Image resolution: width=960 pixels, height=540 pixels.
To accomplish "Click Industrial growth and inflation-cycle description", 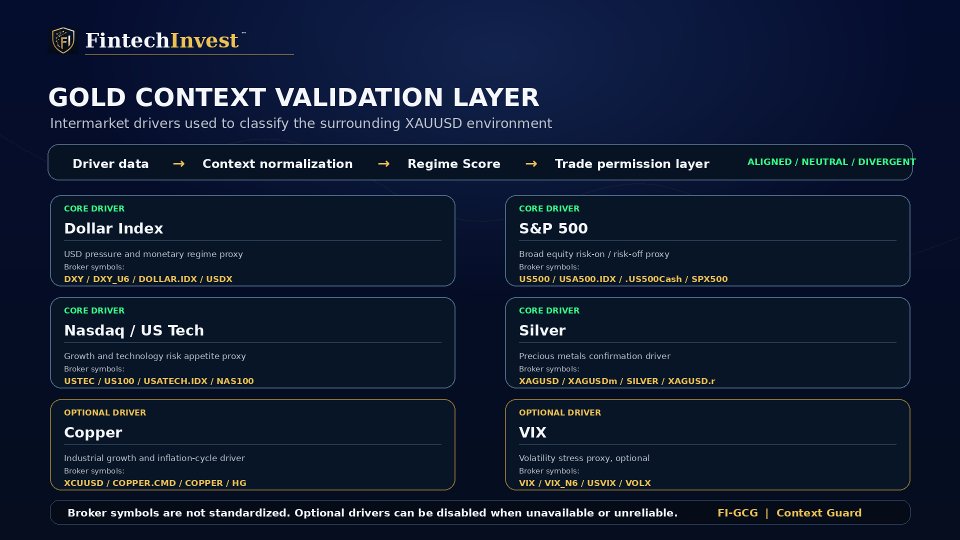I will click(x=154, y=457).
